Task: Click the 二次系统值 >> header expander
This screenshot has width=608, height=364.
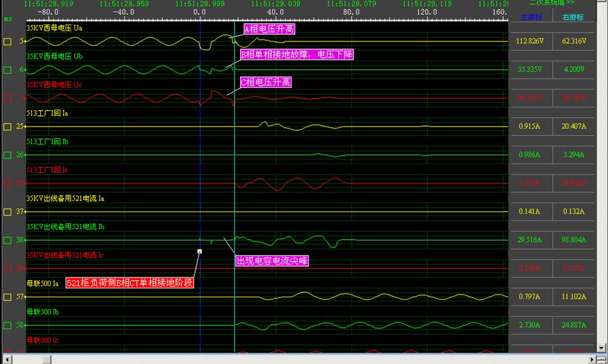Action: (551, 3)
